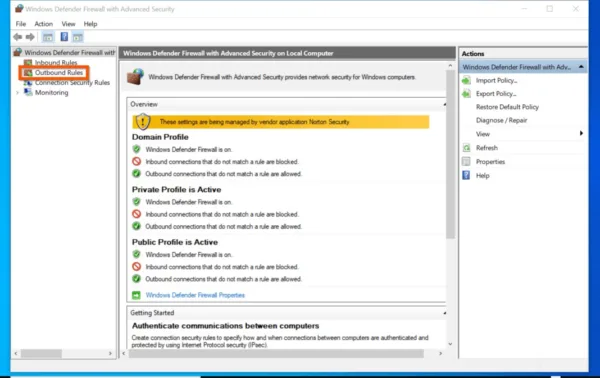Click the green icon beside Firewall Properties link
The image size is (600, 378).
136,295
